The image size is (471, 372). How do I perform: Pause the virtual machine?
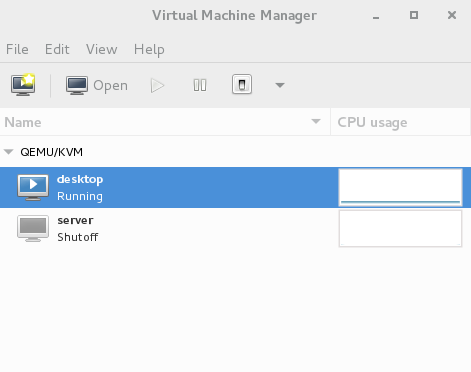pos(200,85)
